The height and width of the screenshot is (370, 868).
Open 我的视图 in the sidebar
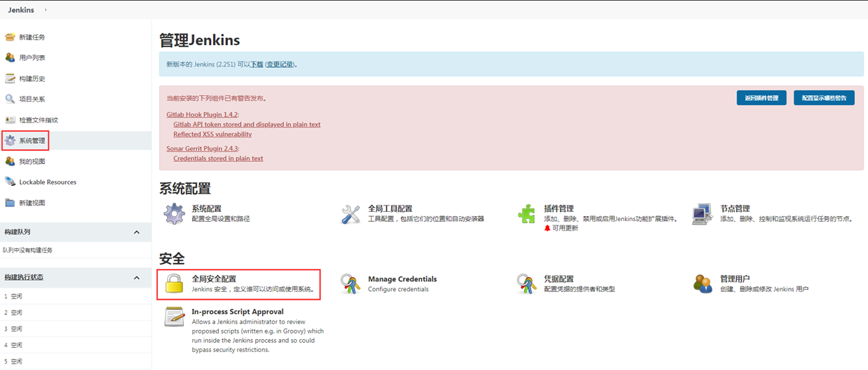point(32,162)
